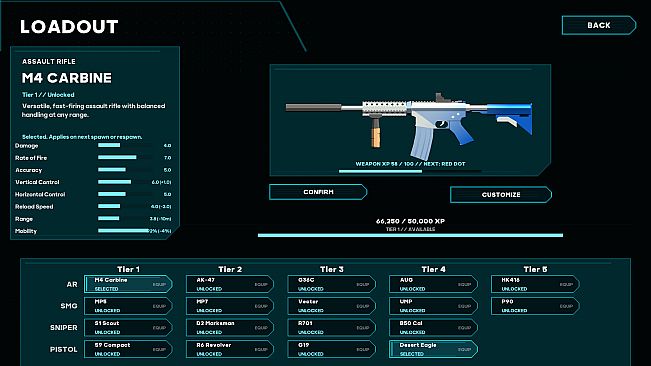
Task: Equip the MP5 submachine gun
Action: [128, 306]
